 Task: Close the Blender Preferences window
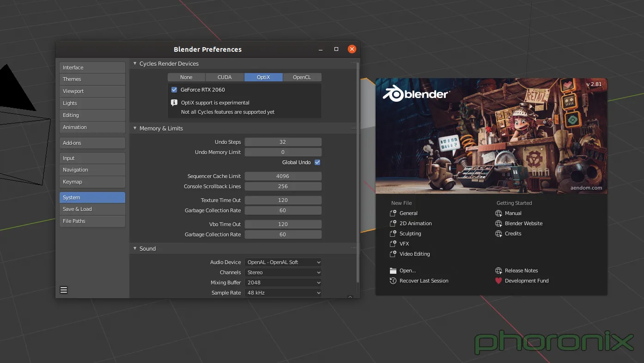point(352,49)
